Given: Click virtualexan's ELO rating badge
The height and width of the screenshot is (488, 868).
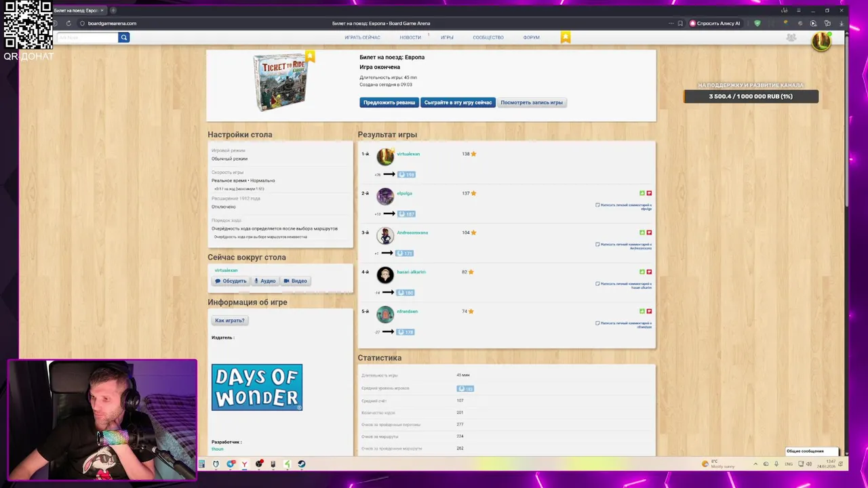Looking at the screenshot, I should click(406, 174).
